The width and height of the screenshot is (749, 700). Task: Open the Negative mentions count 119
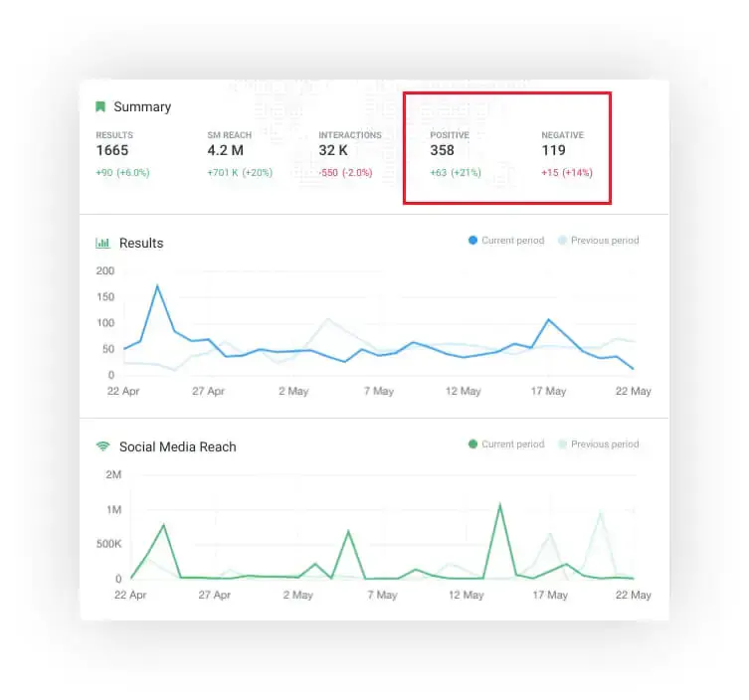click(x=553, y=151)
